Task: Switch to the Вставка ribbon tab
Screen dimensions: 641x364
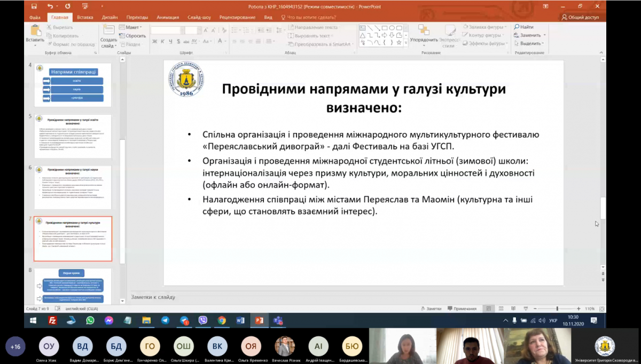Action: (x=84, y=17)
